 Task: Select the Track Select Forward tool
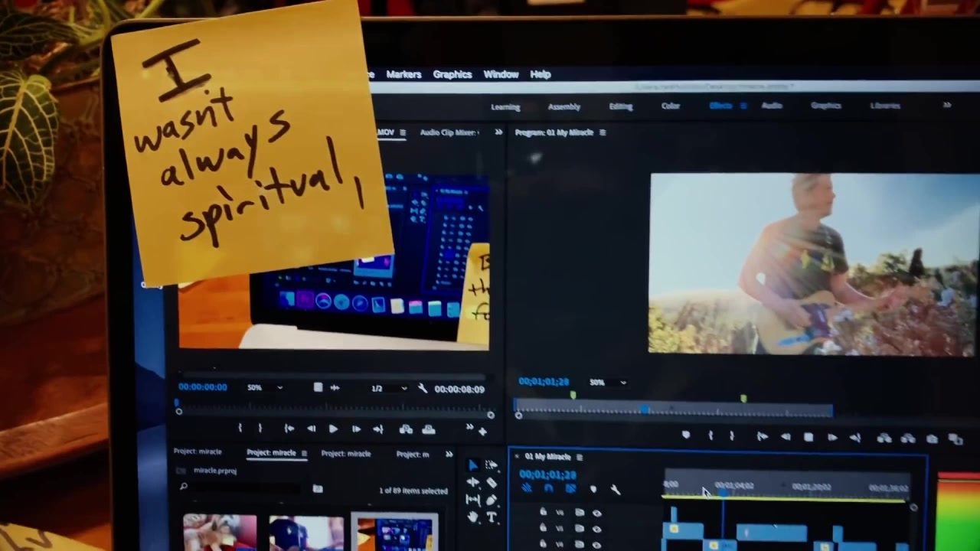click(x=491, y=465)
